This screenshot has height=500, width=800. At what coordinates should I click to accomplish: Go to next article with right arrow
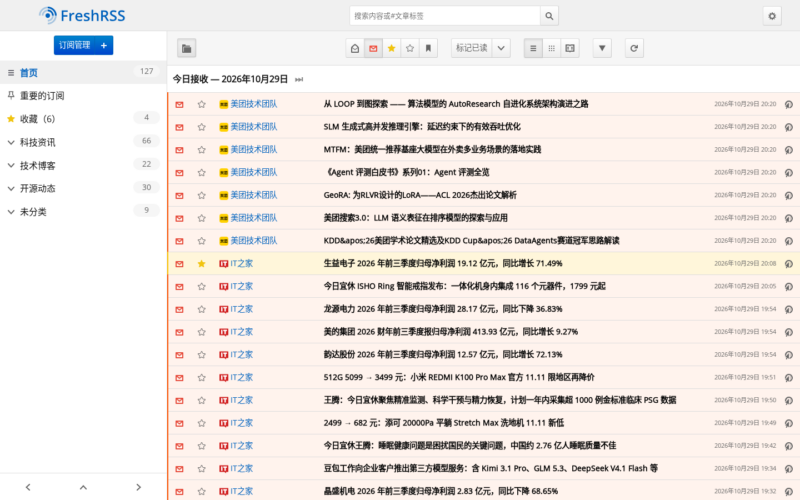point(138,487)
